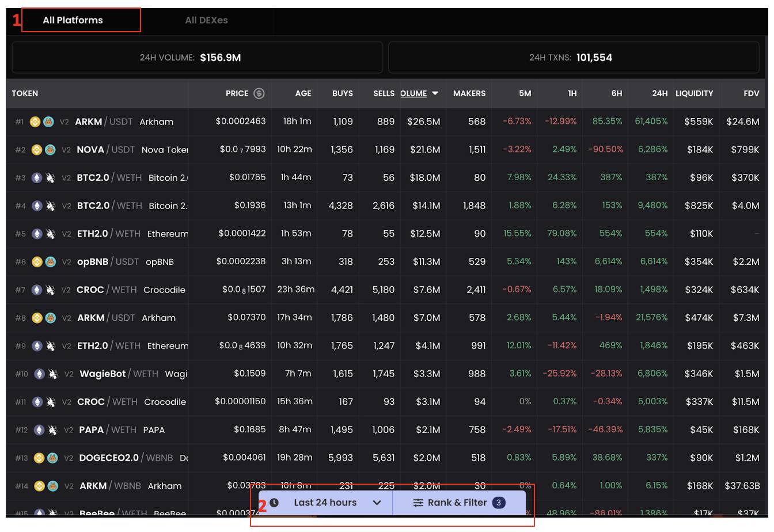Click the PancakeSwap icon in row #14 ARKM/WBNB

(52, 486)
